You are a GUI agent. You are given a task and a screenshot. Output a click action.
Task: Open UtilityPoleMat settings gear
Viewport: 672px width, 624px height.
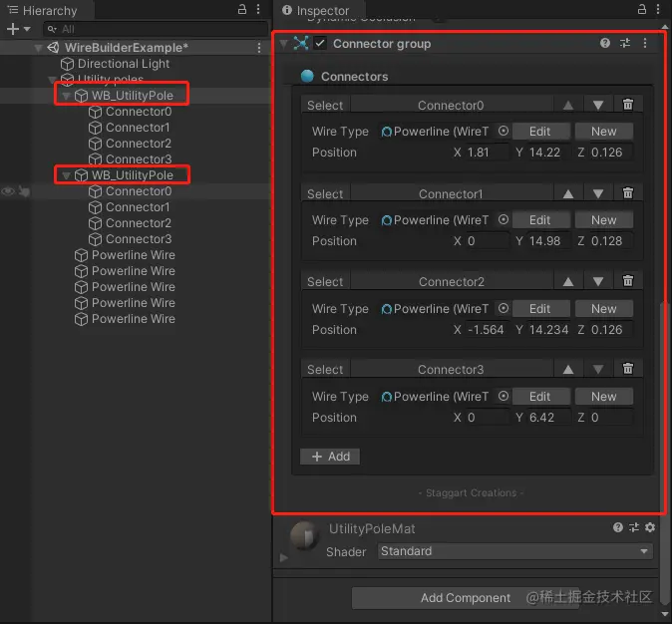pos(650,527)
